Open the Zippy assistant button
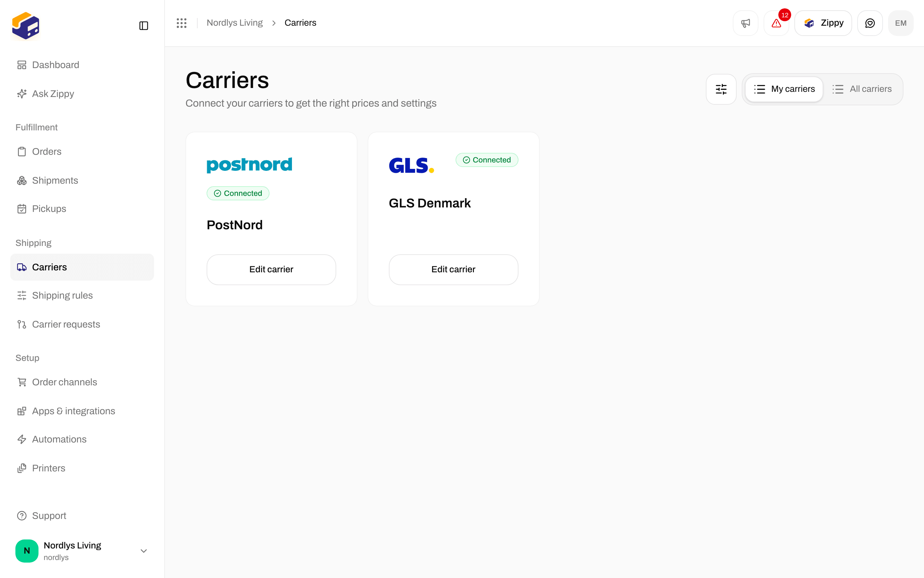Image resolution: width=924 pixels, height=578 pixels. pyautogui.click(x=823, y=23)
